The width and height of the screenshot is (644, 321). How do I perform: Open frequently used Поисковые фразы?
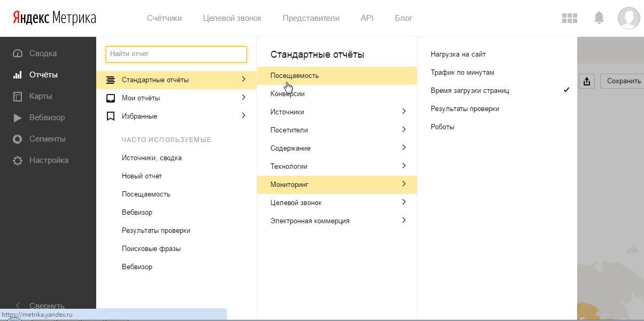tap(151, 249)
